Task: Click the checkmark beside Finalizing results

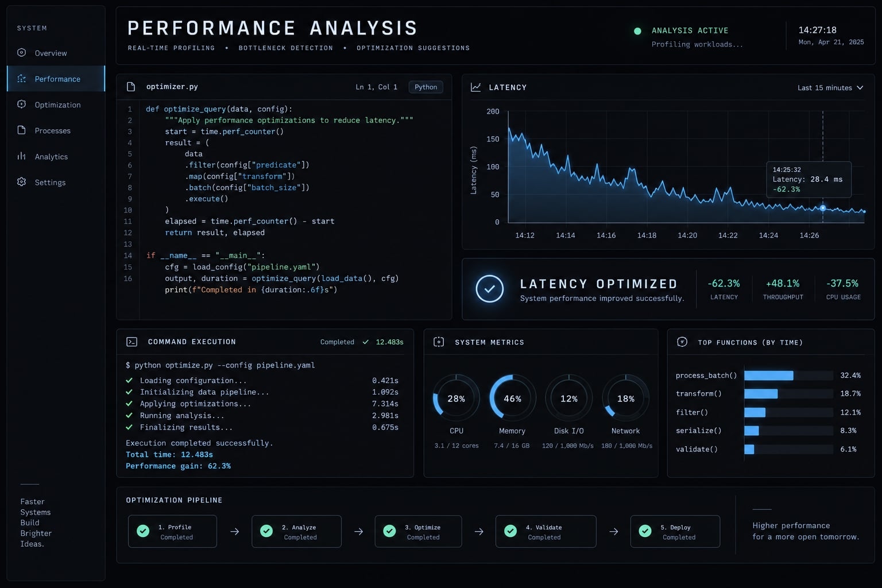Action: tap(129, 427)
